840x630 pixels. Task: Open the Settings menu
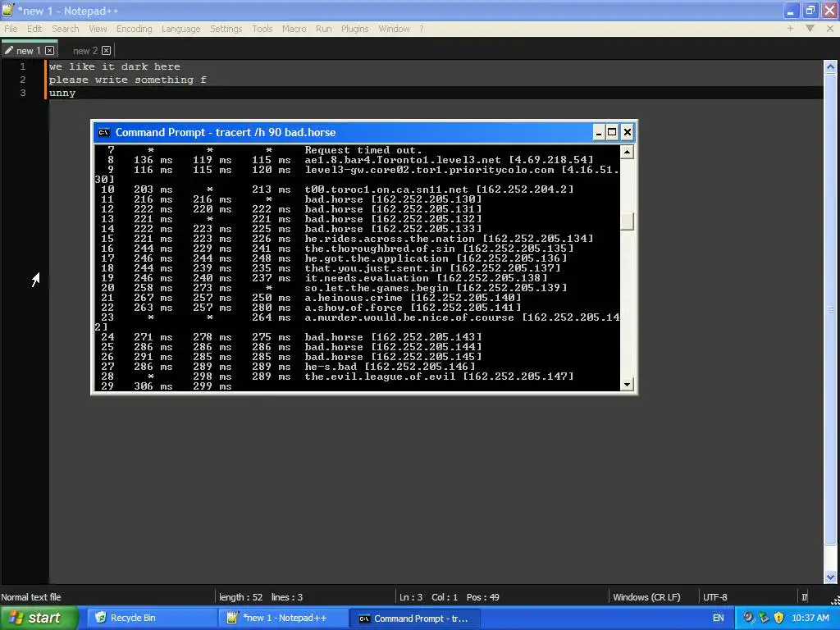[x=226, y=29]
